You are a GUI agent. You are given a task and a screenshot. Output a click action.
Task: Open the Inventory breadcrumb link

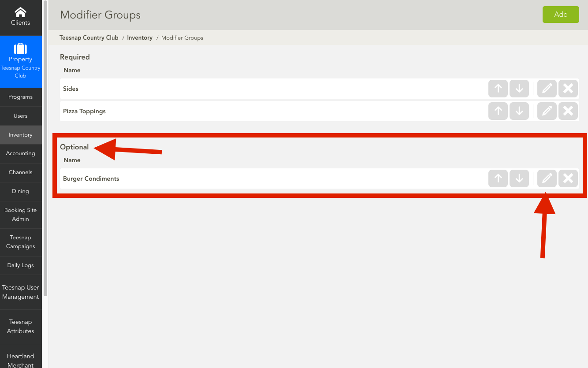click(140, 38)
